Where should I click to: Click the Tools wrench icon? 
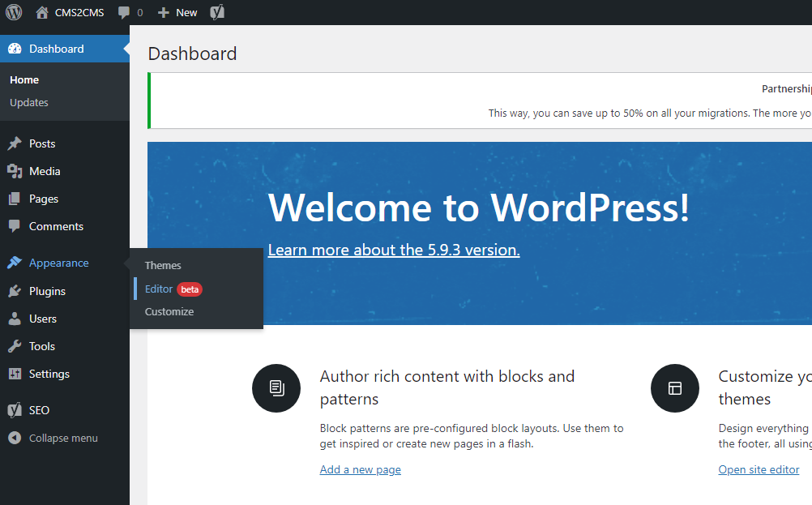[x=15, y=346]
